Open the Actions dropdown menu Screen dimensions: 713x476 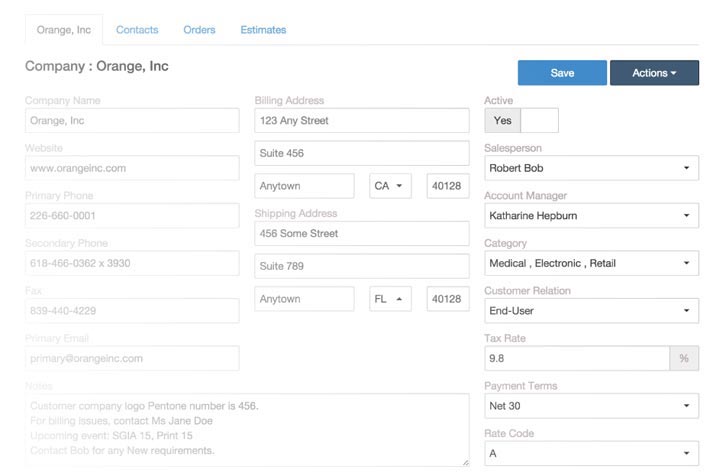(x=654, y=73)
